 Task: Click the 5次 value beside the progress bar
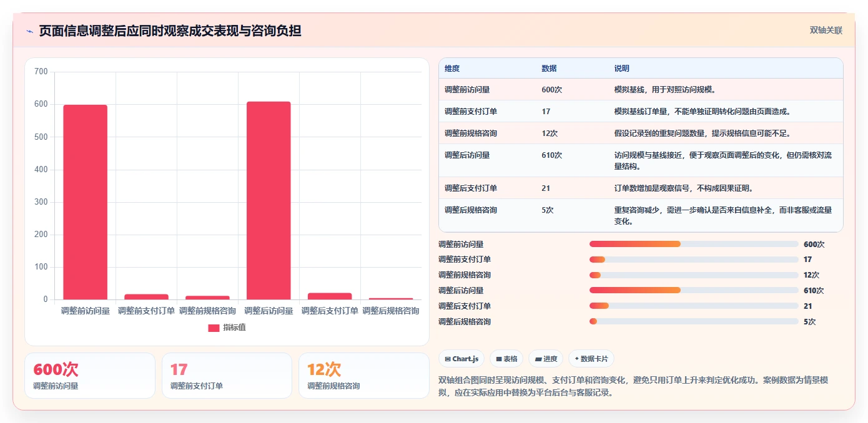click(810, 322)
